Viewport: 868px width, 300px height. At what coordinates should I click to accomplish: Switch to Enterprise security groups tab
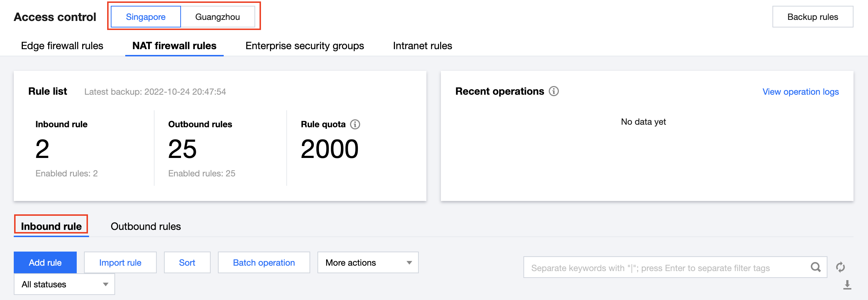[304, 46]
